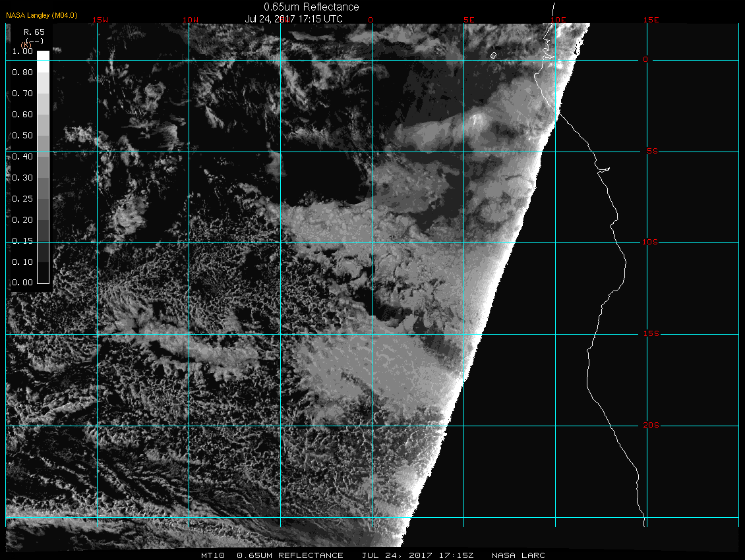Click the small island outline near 5E at the equator
The image size is (745, 560).
pyautogui.click(x=494, y=55)
